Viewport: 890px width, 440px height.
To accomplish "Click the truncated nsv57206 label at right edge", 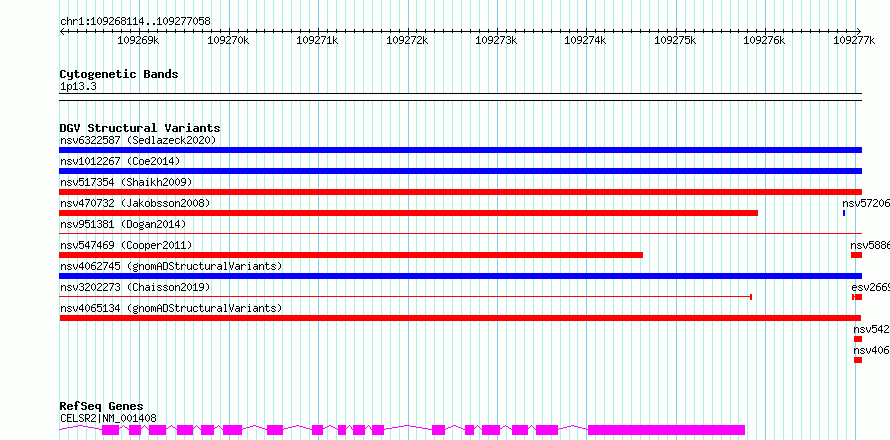I will point(866,203).
